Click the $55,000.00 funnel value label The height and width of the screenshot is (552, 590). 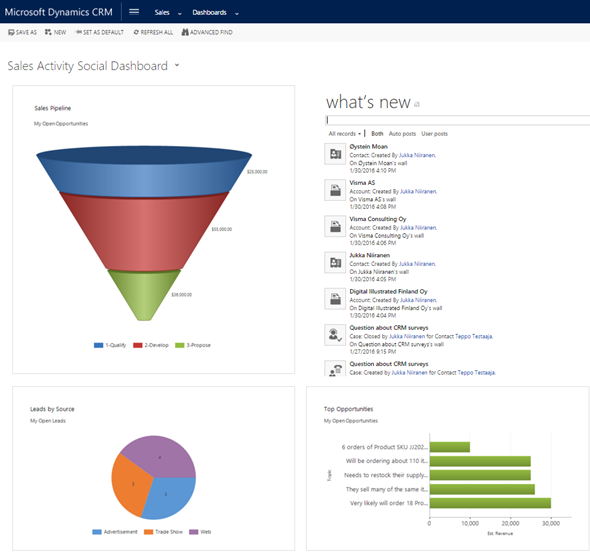click(x=222, y=229)
